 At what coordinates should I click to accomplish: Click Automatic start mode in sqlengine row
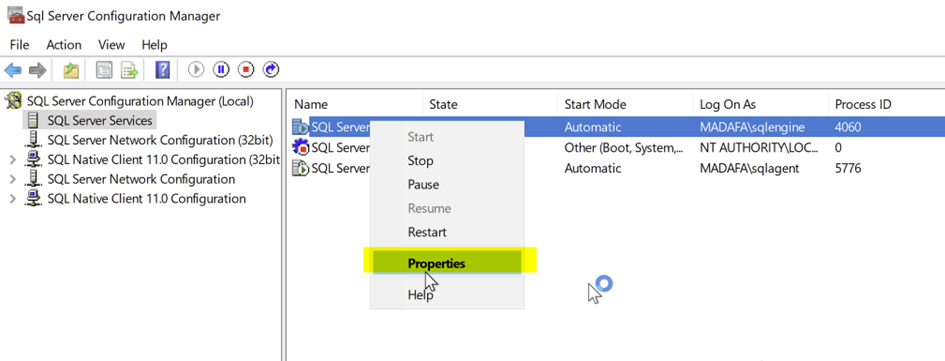[x=592, y=127]
